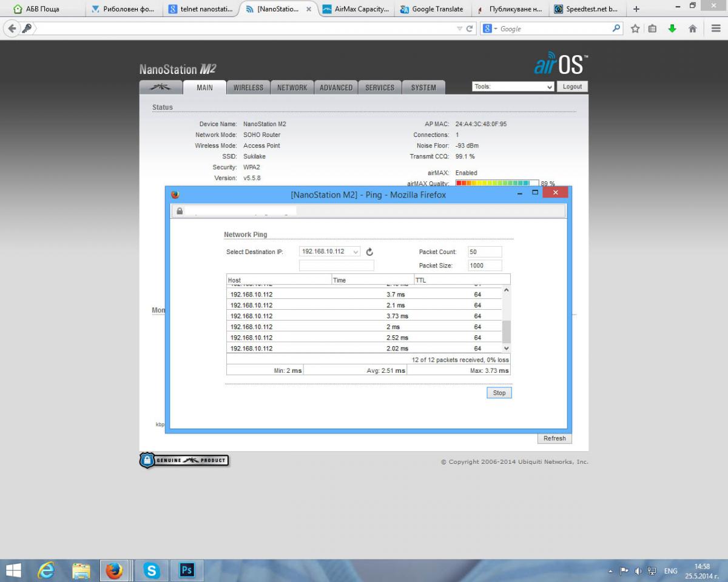The height and width of the screenshot is (582, 728).
Task: Click the Firefox home icon
Action: [x=692, y=28]
